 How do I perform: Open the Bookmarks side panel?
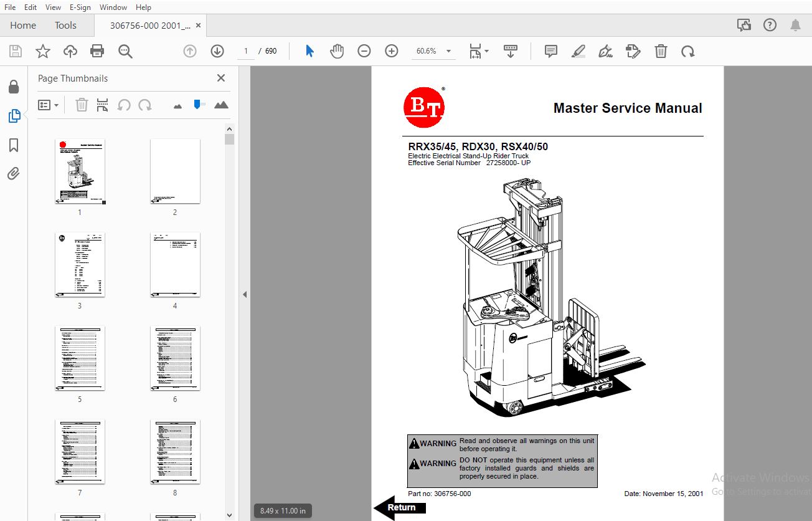(x=14, y=145)
